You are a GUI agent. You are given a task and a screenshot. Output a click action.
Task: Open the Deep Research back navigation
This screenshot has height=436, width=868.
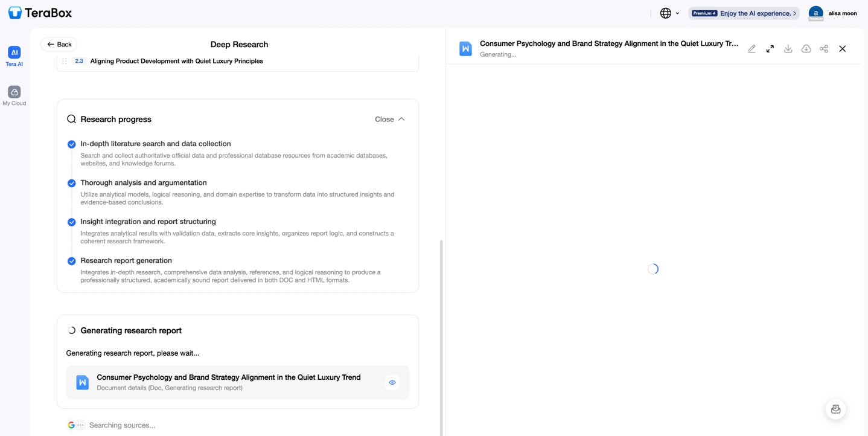pos(59,44)
